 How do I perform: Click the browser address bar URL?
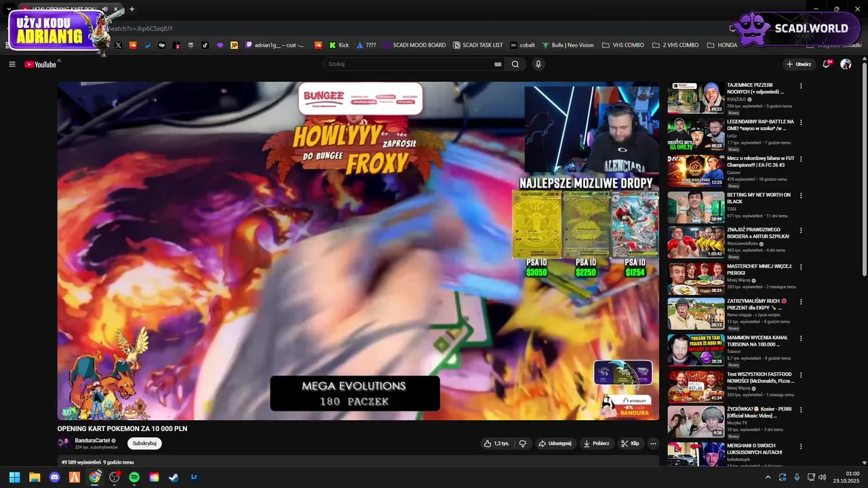tap(141, 28)
